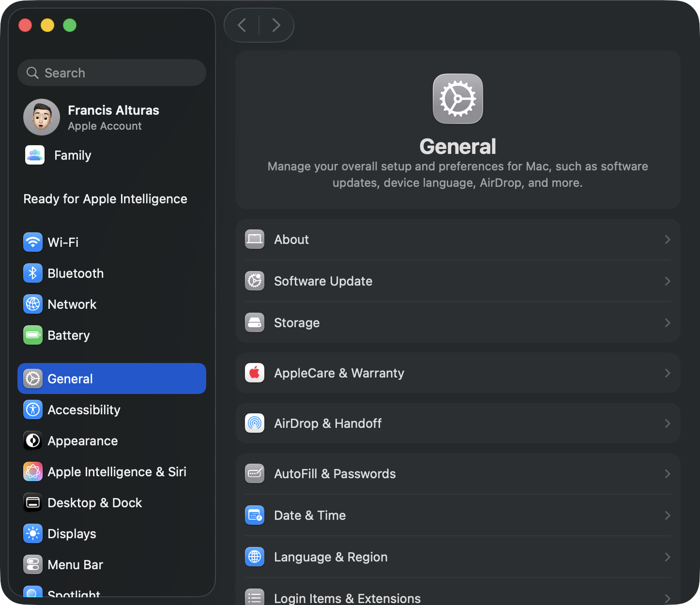Switch to Accessibility in the sidebar
This screenshot has height=605, width=700.
(84, 410)
